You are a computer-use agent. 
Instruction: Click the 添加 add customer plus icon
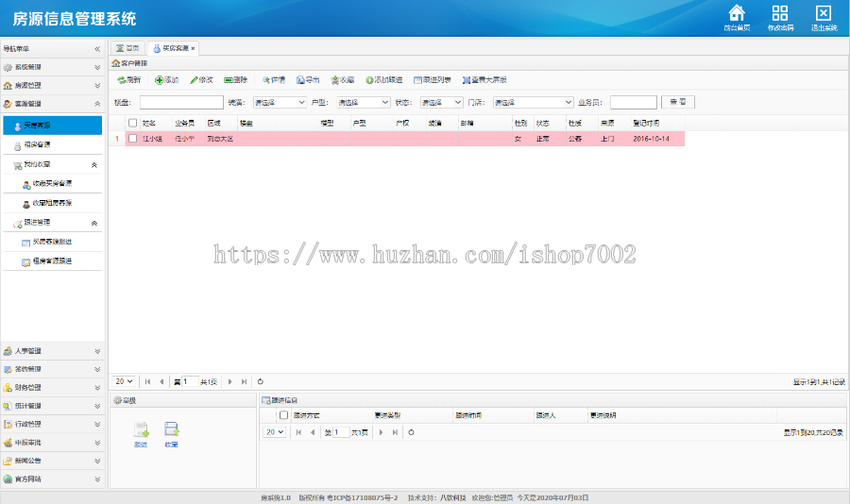[x=159, y=80]
